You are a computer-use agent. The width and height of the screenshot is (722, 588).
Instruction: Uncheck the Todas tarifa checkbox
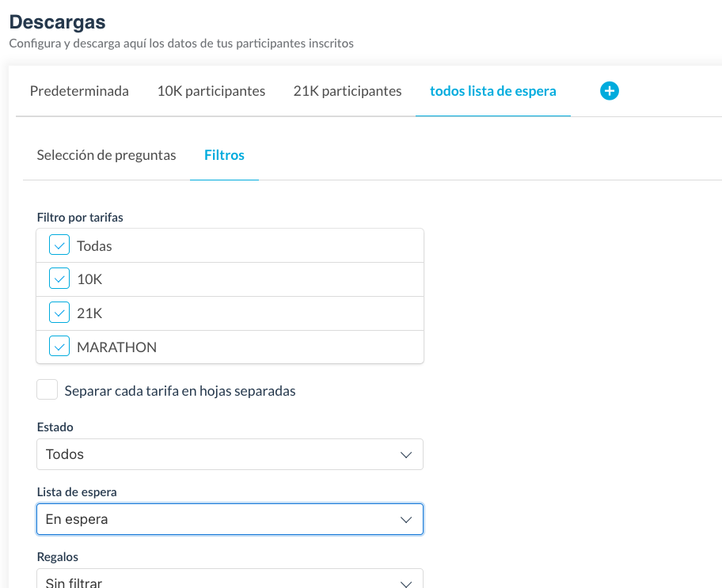pos(59,245)
